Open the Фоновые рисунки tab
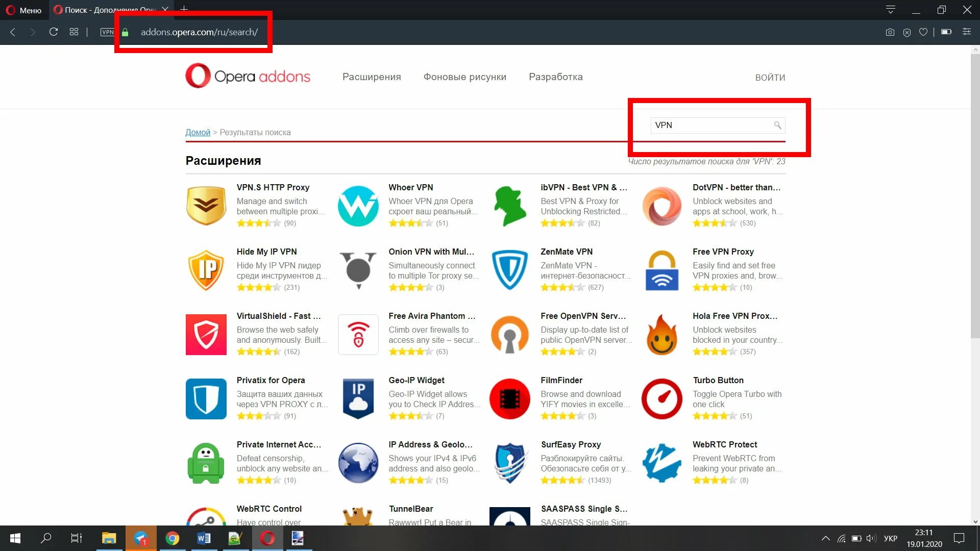Screen dimensions: 980x551 (464, 76)
